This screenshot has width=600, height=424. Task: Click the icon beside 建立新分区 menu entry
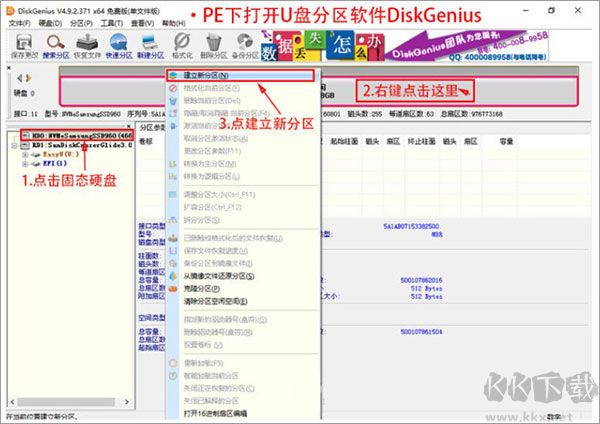pyautogui.click(x=173, y=75)
